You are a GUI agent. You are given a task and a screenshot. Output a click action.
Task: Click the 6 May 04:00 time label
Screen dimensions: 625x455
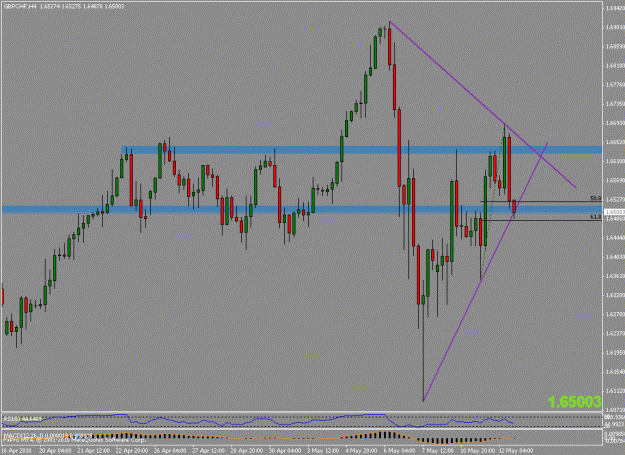click(x=400, y=451)
